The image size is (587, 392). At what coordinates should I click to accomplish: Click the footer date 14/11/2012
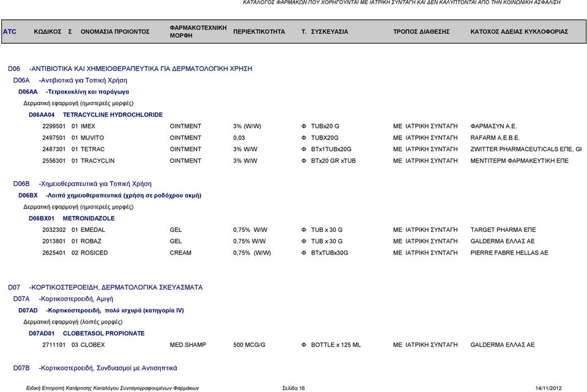point(548,388)
